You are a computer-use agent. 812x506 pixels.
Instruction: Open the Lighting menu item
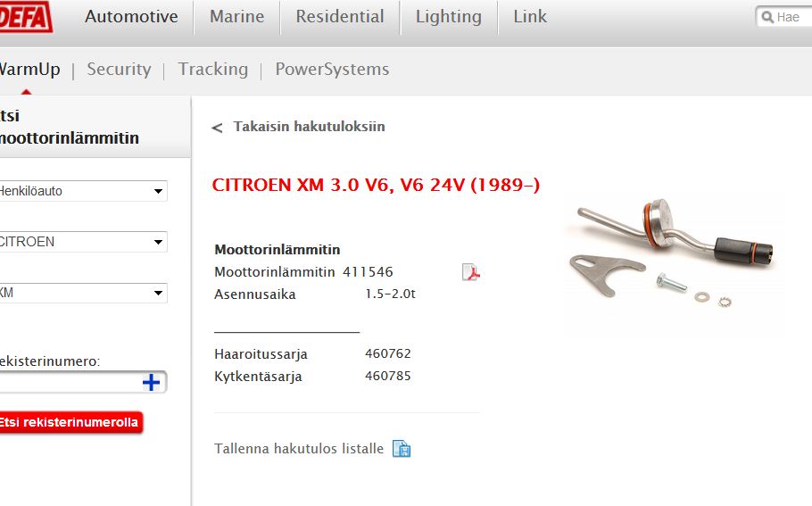point(449,17)
